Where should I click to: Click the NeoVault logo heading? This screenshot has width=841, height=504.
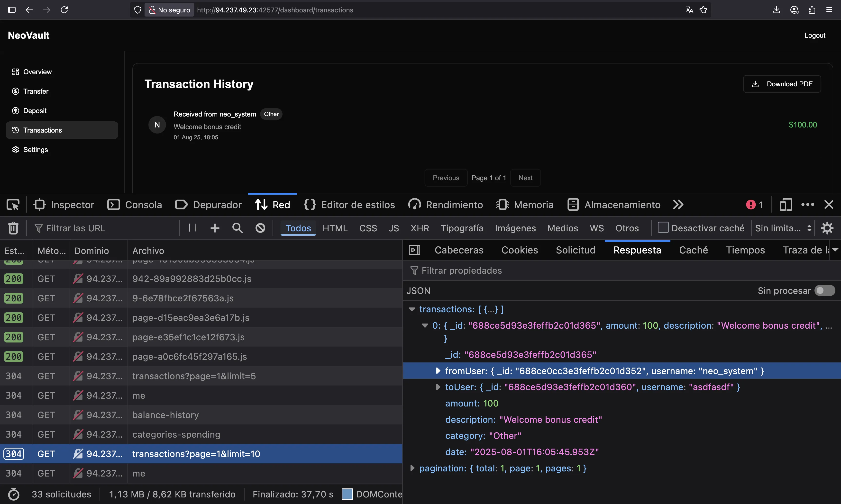pos(28,35)
